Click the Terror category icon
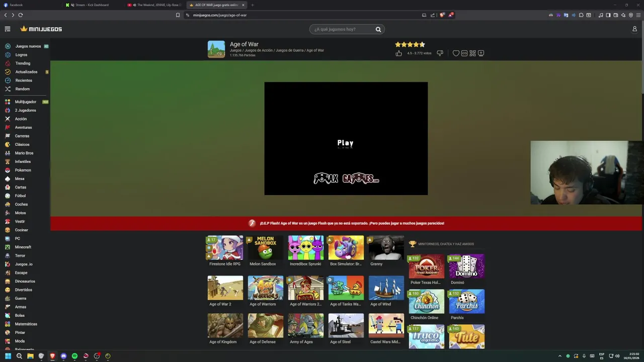The height and width of the screenshot is (362, 644). point(8,255)
